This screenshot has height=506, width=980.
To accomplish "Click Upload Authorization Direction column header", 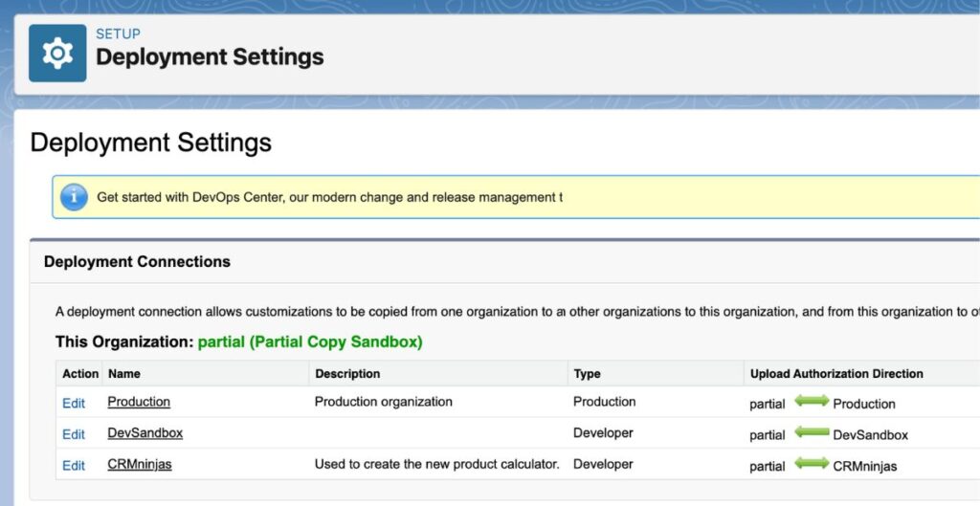I will 836,374.
